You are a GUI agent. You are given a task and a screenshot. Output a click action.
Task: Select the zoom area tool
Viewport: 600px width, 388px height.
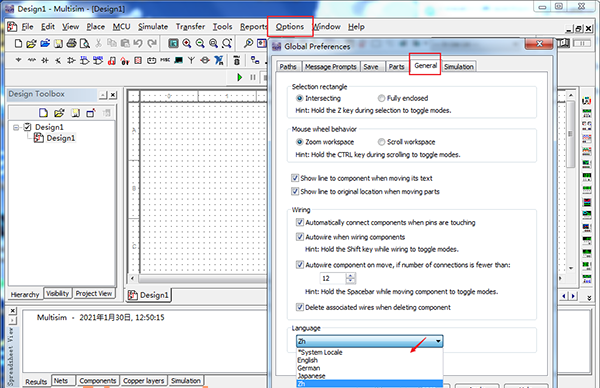pyautogui.click(x=214, y=43)
